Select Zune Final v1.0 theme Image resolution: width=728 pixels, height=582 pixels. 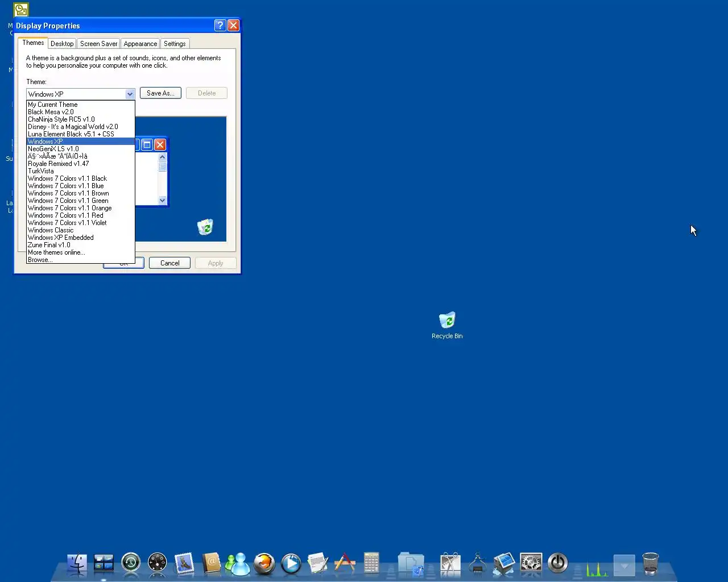tap(80, 245)
